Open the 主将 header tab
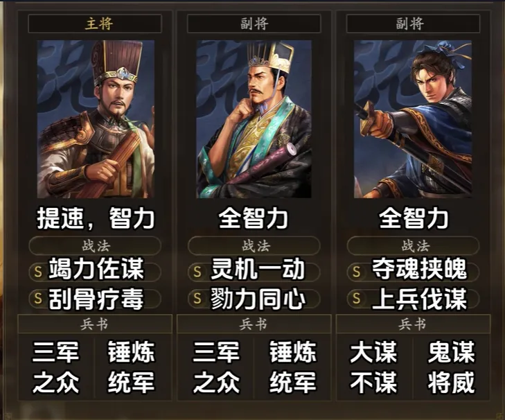 (x=95, y=24)
